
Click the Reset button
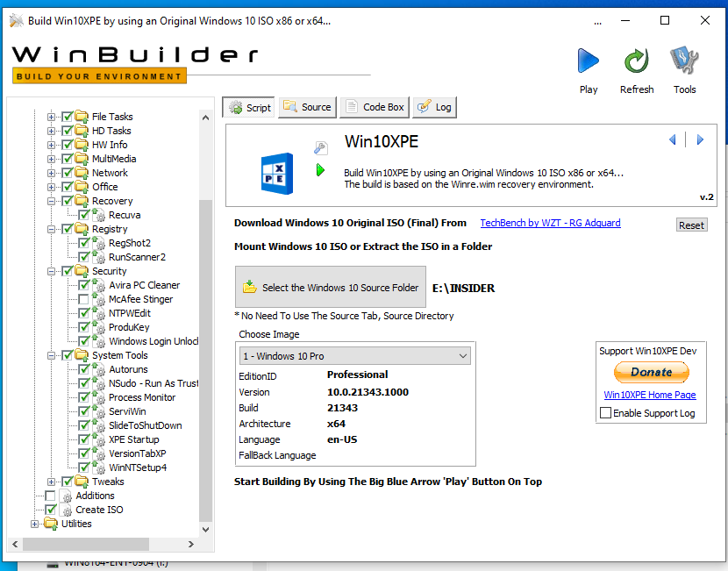(691, 225)
